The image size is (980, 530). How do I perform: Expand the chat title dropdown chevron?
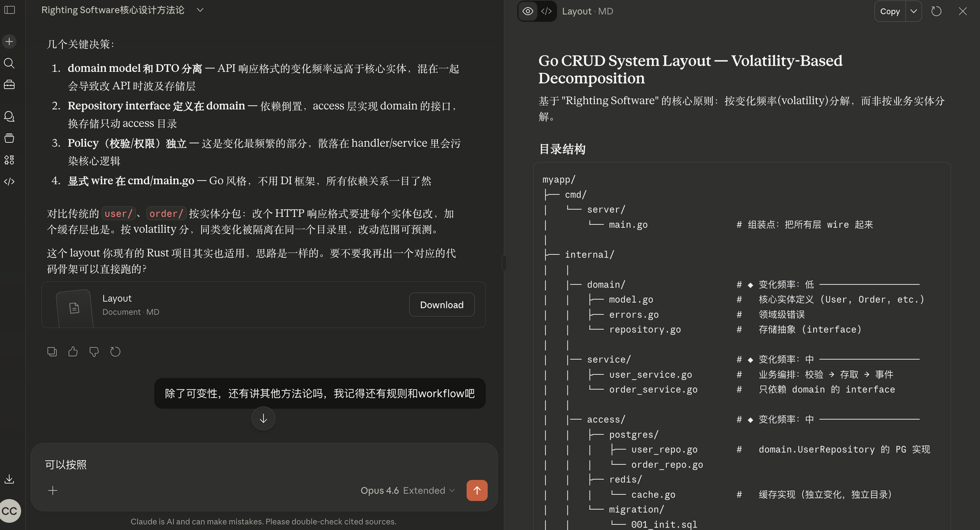pos(200,10)
